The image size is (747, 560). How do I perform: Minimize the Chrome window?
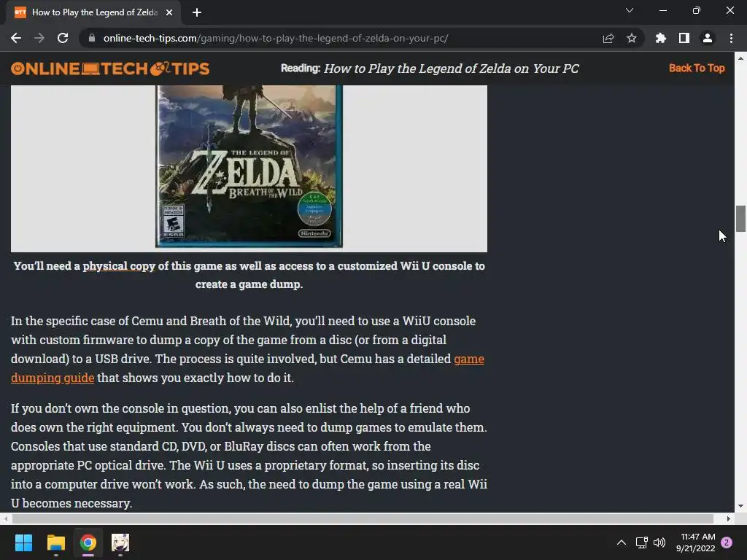click(x=662, y=10)
